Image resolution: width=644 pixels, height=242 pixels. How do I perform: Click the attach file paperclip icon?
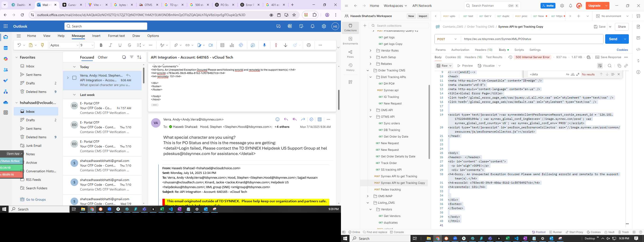tap(176, 45)
